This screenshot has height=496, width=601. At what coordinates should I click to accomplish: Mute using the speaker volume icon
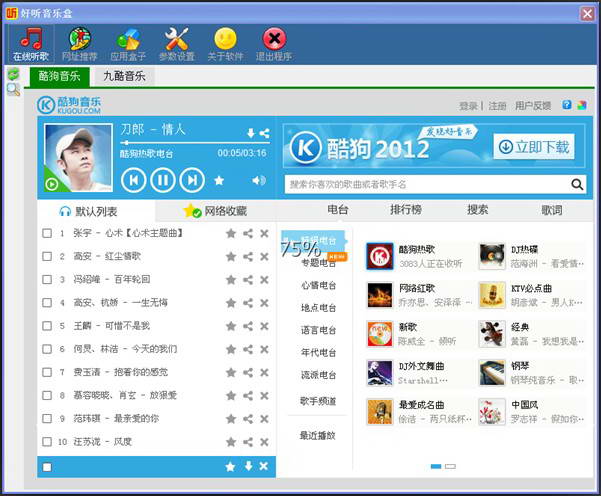(259, 180)
